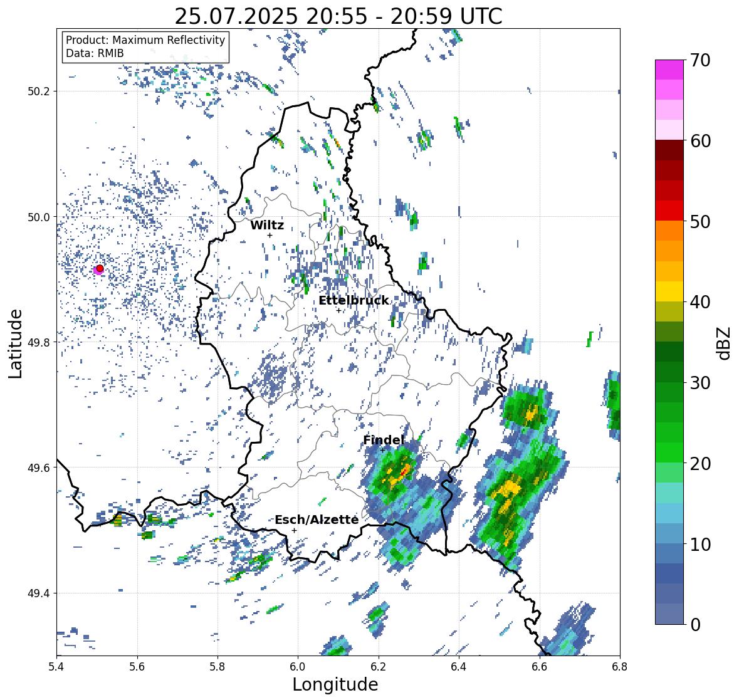Viewport: 739px width, 700px height.
Task: Click the red dot marker on the map
Action: tap(100, 268)
